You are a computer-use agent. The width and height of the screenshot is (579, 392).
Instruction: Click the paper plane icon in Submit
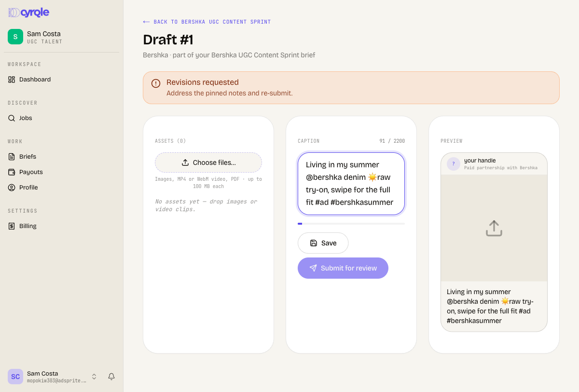coord(313,268)
